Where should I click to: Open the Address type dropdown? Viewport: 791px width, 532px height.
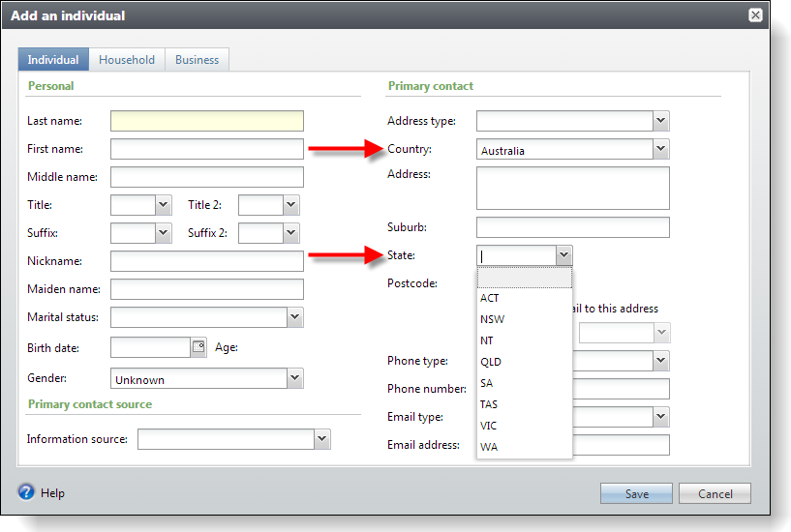[x=660, y=121]
